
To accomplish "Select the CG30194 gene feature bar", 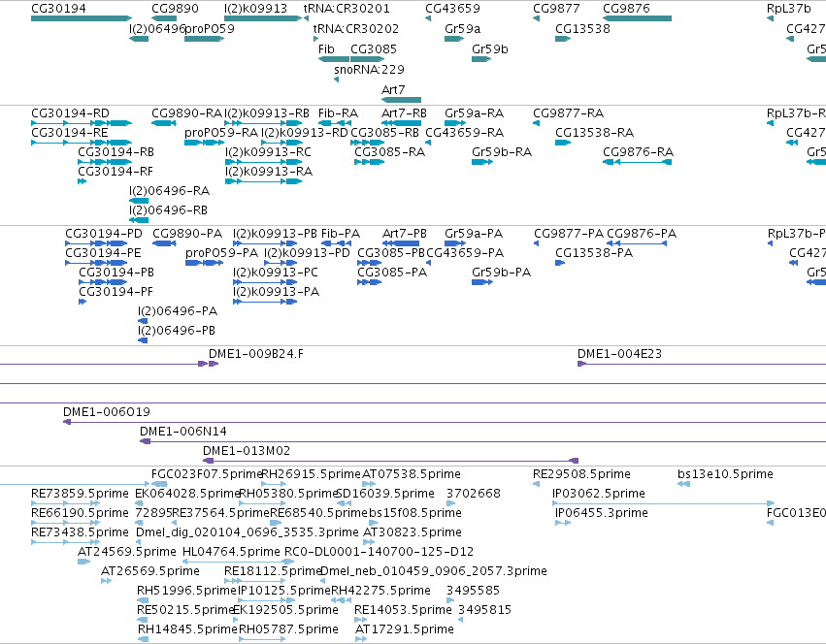I will (82, 18).
